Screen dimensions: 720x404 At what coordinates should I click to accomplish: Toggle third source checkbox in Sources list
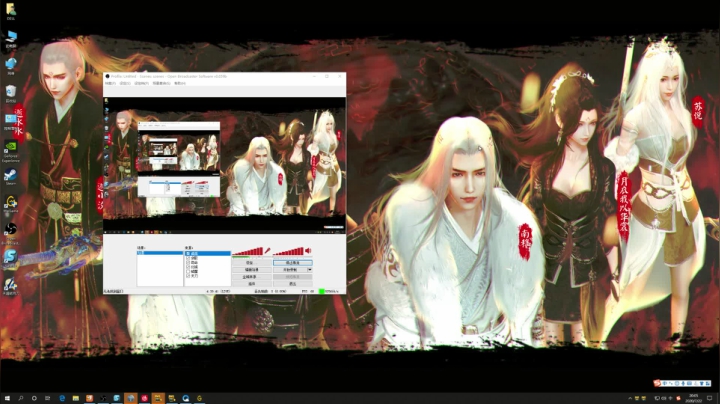[188, 263]
